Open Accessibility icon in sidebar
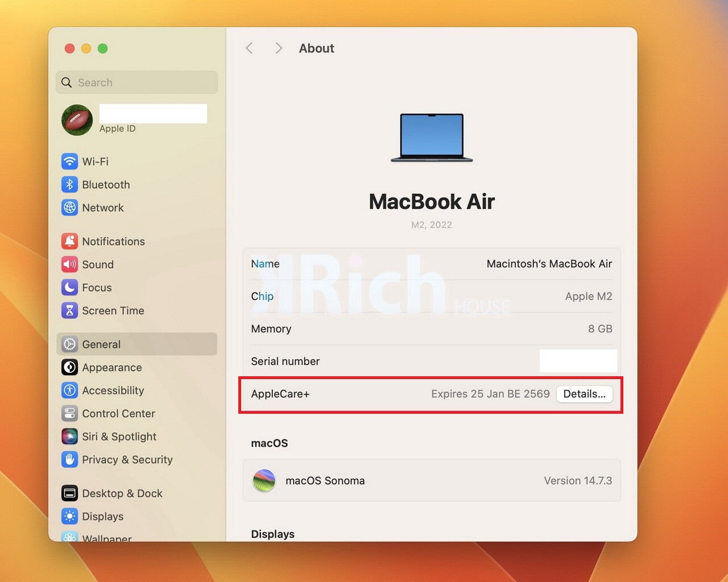The image size is (728, 582). (69, 390)
